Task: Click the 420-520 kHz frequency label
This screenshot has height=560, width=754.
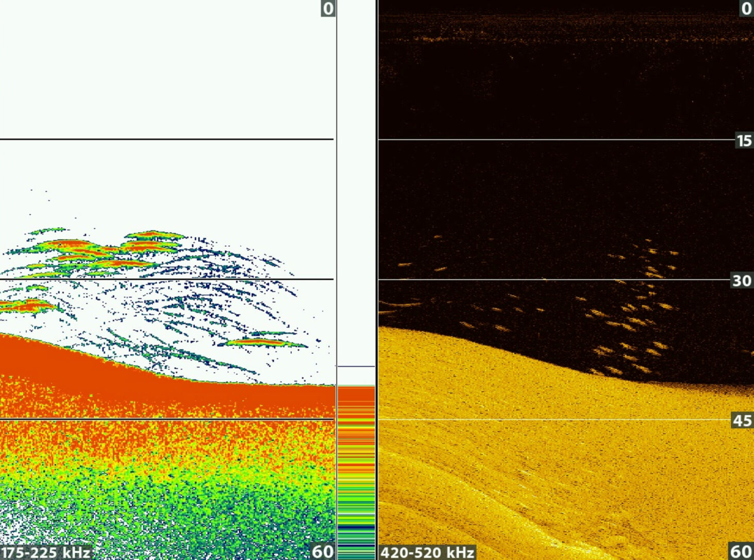Action: 427,552
